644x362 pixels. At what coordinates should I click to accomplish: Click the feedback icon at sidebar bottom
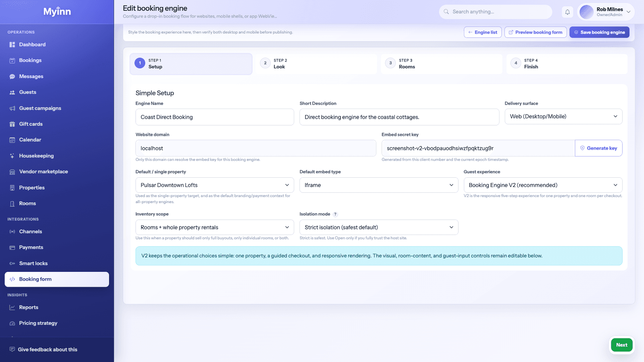click(x=12, y=350)
